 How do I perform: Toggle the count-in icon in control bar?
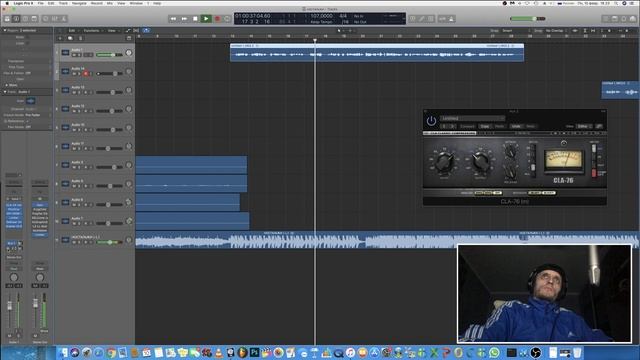pos(442,19)
